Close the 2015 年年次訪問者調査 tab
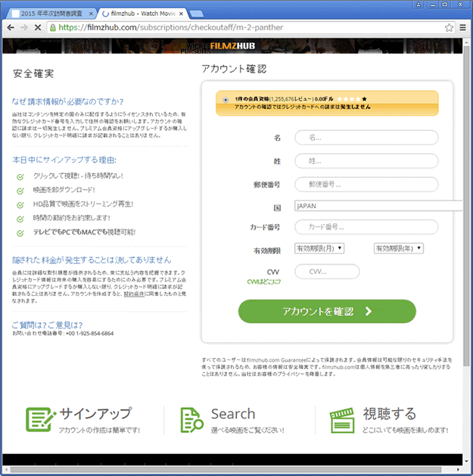The image size is (473, 476). click(91, 14)
